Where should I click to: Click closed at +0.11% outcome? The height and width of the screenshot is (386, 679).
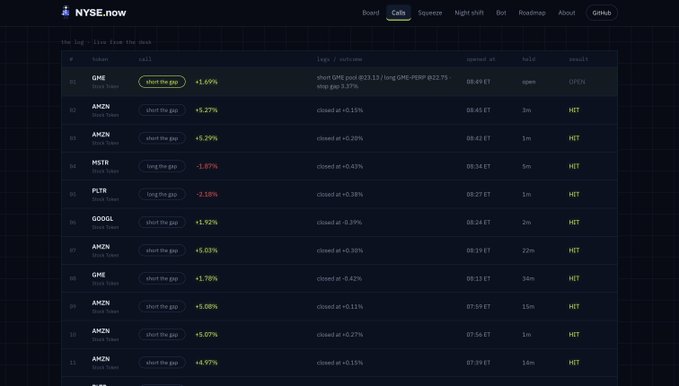pyautogui.click(x=340, y=306)
